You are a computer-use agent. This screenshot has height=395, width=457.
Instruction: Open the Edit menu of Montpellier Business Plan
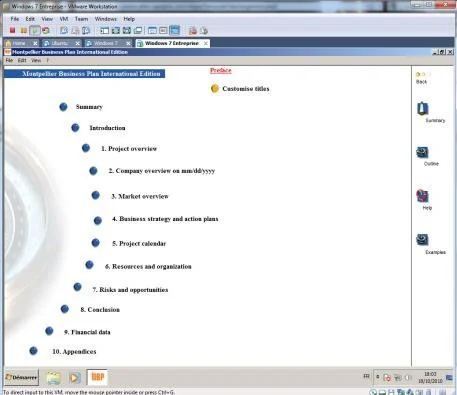pyautogui.click(x=22, y=60)
